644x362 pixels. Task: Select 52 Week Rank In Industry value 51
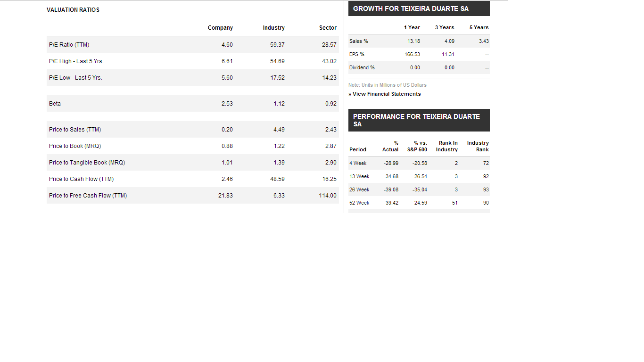(455, 203)
